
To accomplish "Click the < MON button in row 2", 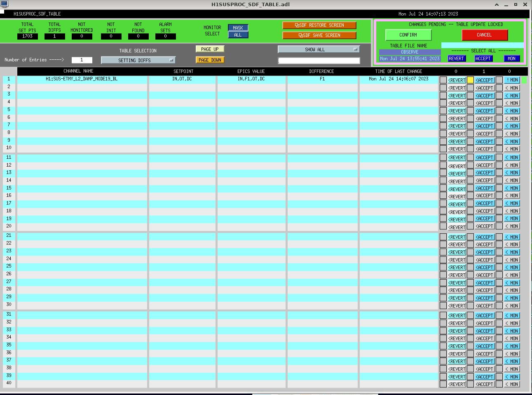I will tap(512, 88).
